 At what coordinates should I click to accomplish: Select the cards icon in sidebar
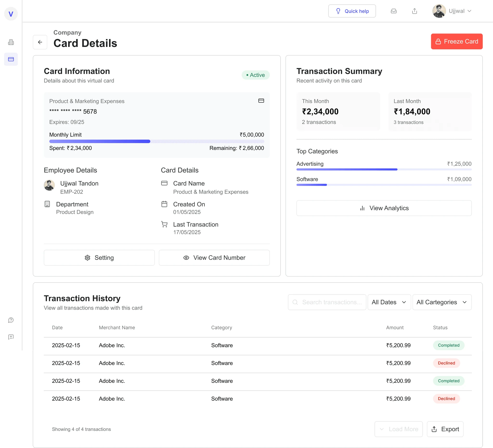coord(11,59)
